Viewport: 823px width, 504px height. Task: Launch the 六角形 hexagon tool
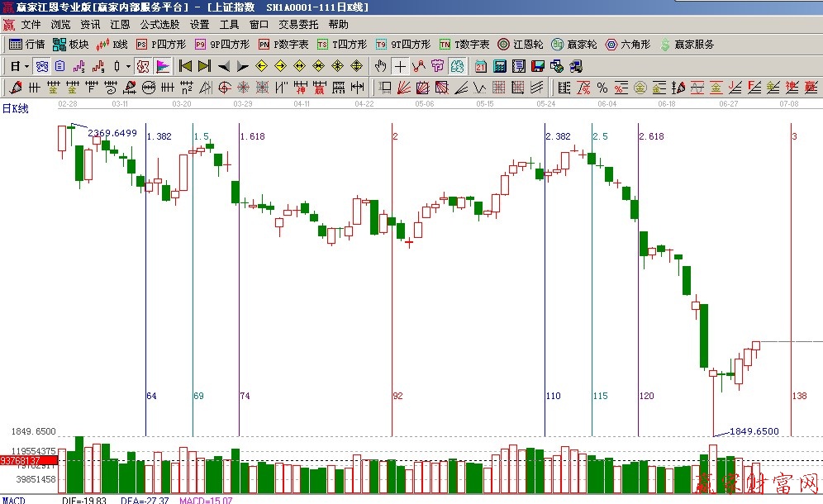pyautogui.click(x=628, y=45)
